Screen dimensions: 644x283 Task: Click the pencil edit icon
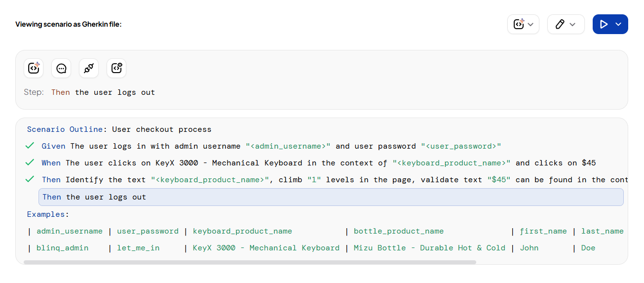click(x=560, y=24)
